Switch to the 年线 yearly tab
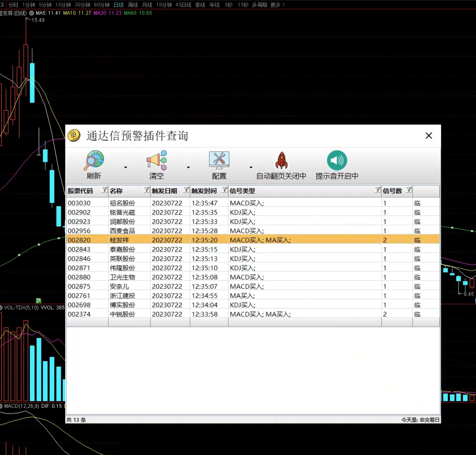Image resolution: width=476 pixels, height=455 pixels. click(x=214, y=4)
